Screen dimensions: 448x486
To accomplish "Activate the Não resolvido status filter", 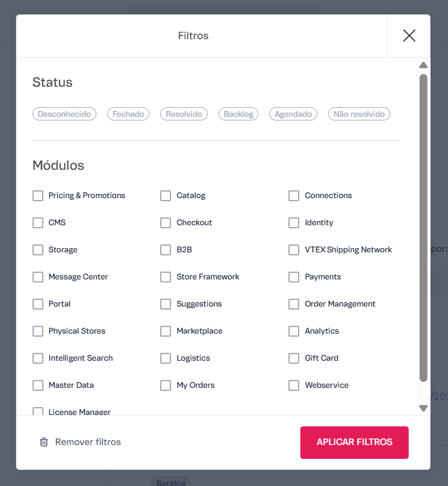I will coord(359,114).
